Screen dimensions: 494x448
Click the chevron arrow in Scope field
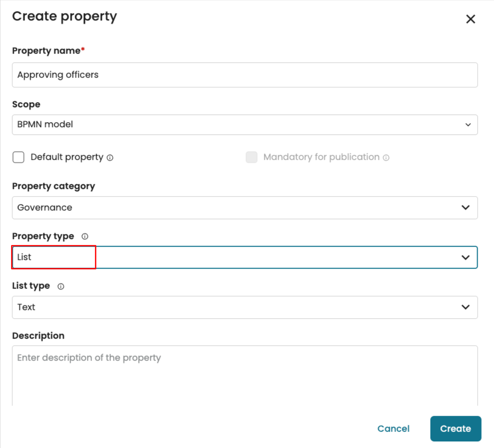point(468,125)
